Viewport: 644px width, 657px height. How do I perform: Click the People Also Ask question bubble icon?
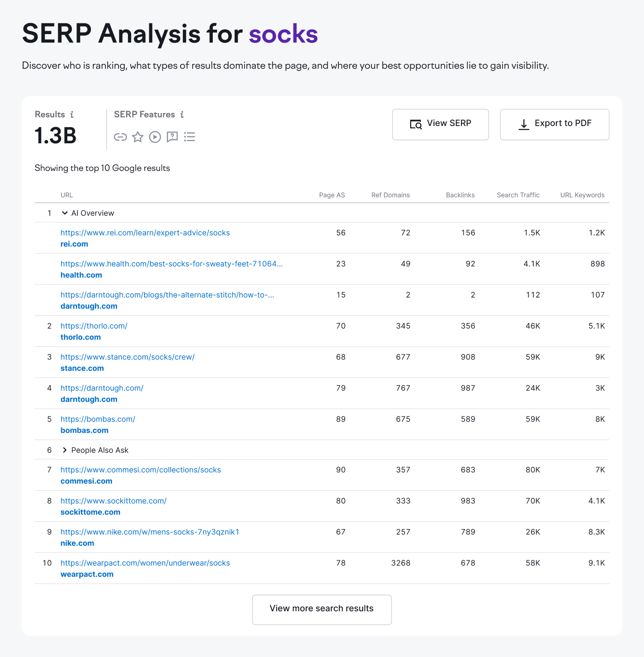click(x=172, y=137)
